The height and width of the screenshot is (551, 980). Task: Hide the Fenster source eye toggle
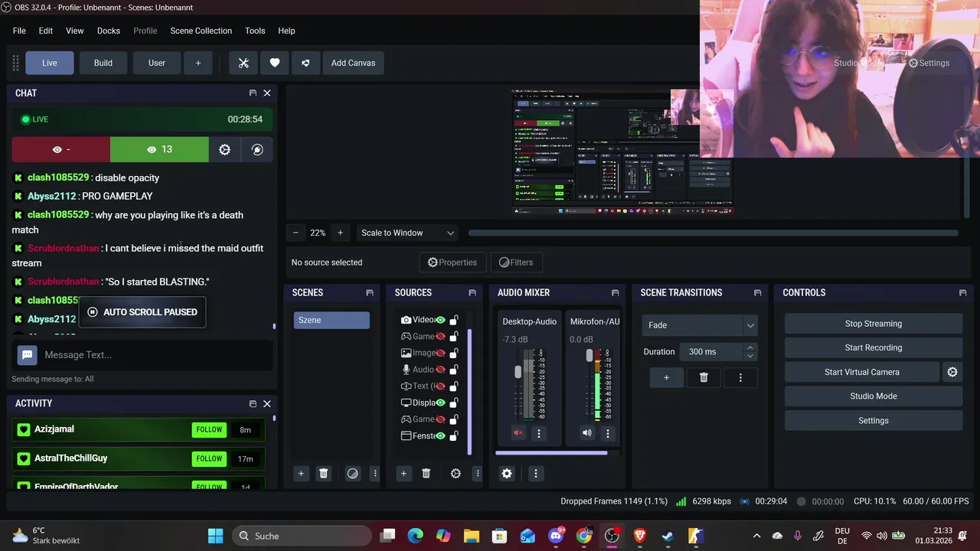click(x=440, y=436)
